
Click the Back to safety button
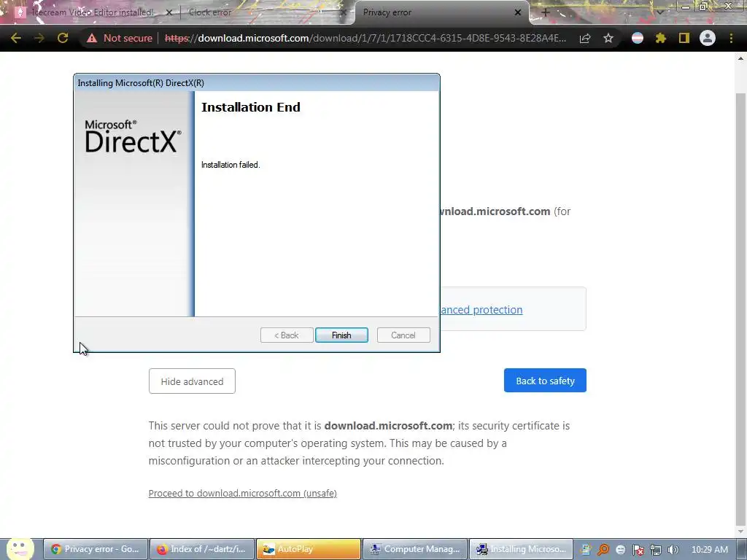pyautogui.click(x=545, y=381)
